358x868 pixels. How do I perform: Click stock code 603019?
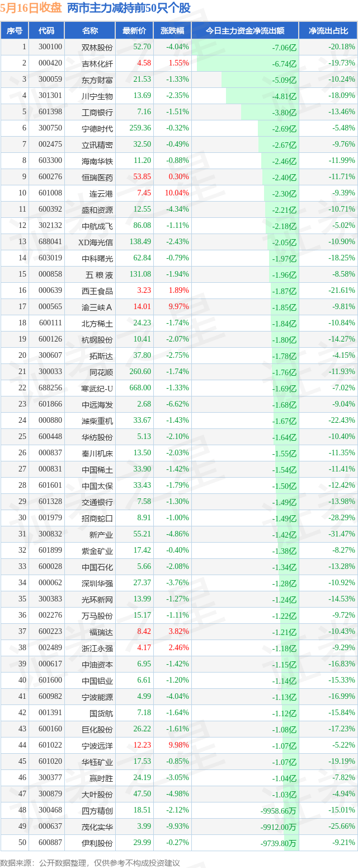[51, 258]
